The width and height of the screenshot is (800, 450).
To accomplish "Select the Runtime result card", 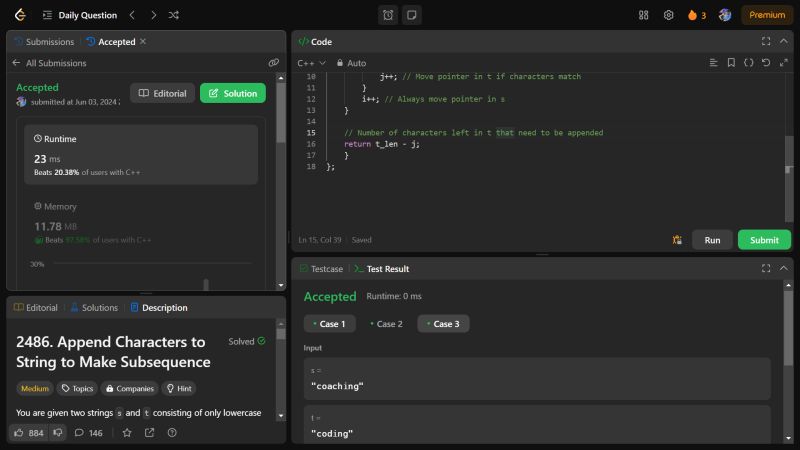I will coord(141,155).
